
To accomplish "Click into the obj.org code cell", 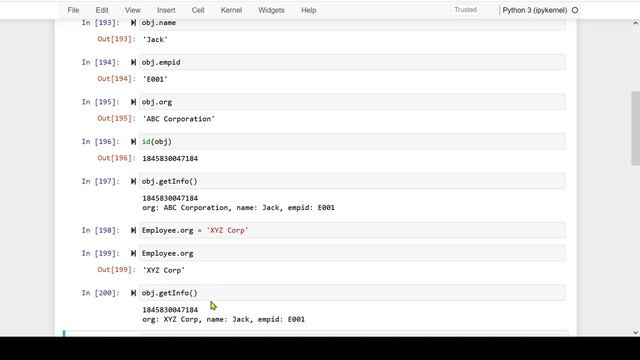I will point(352,102).
